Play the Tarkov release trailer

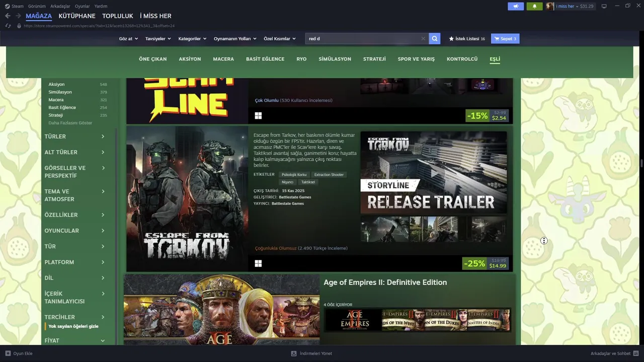(437, 173)
